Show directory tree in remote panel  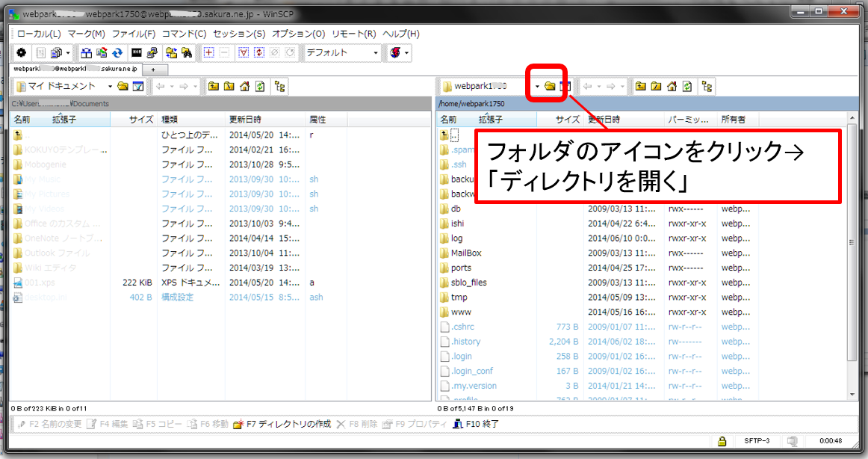click(x=707, y=87)
